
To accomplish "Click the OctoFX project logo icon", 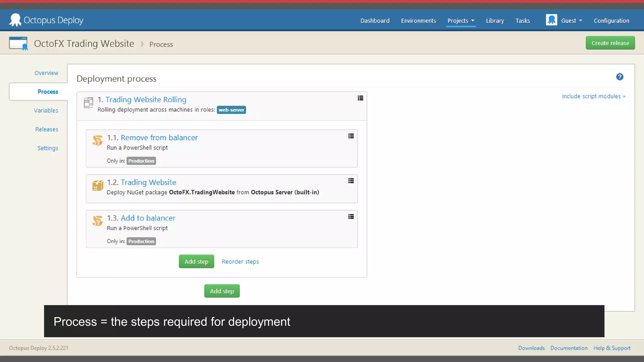I will pos(18,43).
